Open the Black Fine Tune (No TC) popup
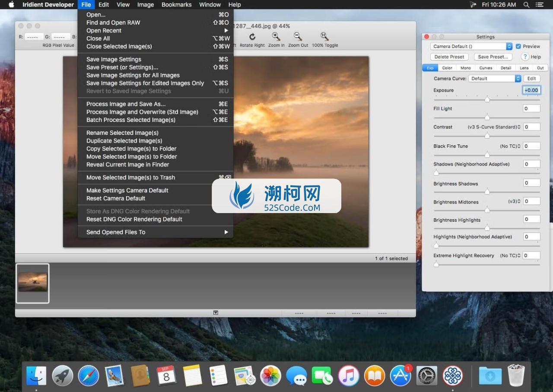The height and width of the screenshot is (392, 553). point(510,146)
